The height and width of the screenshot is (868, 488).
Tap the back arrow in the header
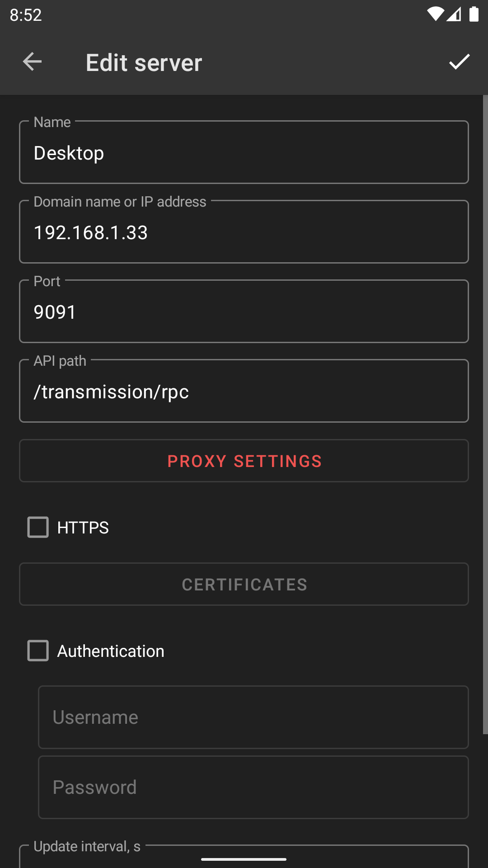click(x=32, y=62)
